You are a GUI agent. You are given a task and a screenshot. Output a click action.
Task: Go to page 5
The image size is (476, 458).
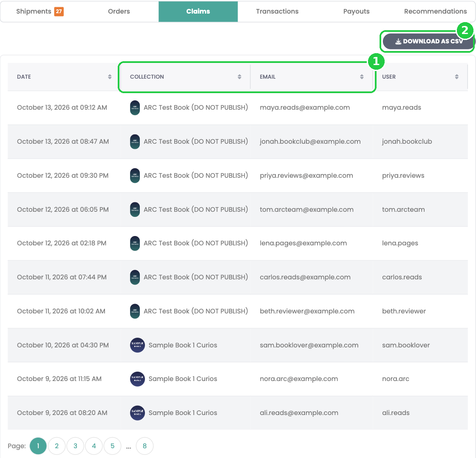point(112,446)
